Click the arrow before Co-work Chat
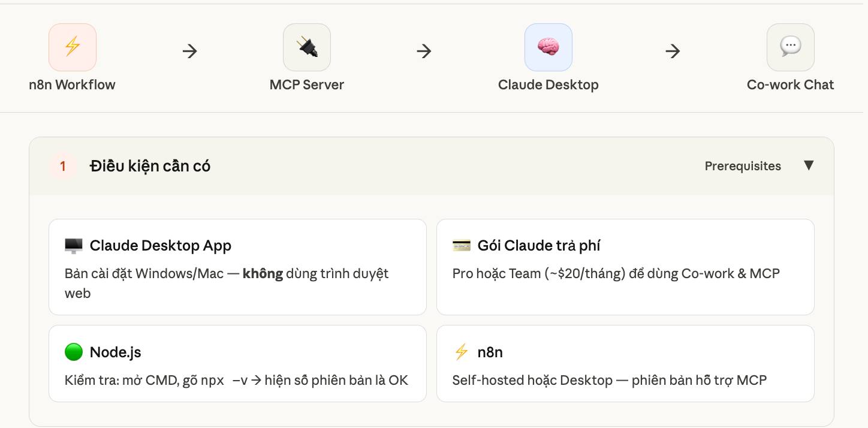The height and width of the screenshot is (428, 868). [x=673, y=52]
